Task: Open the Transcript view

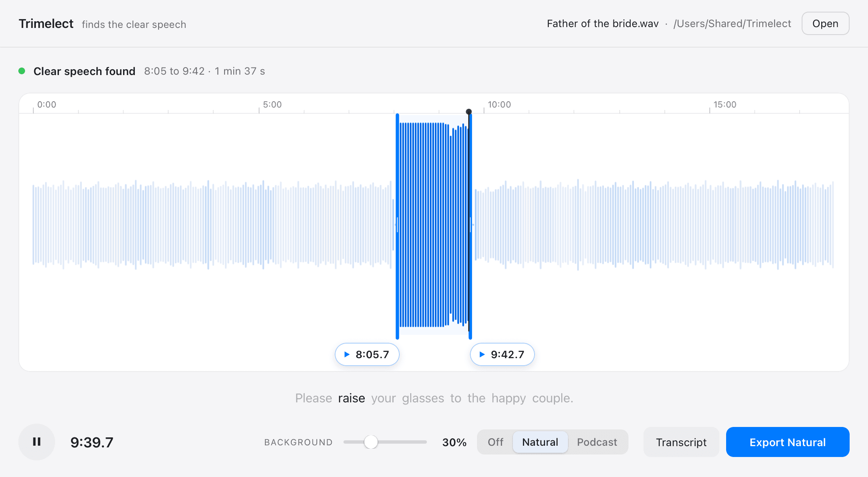Action: (681, 442)
